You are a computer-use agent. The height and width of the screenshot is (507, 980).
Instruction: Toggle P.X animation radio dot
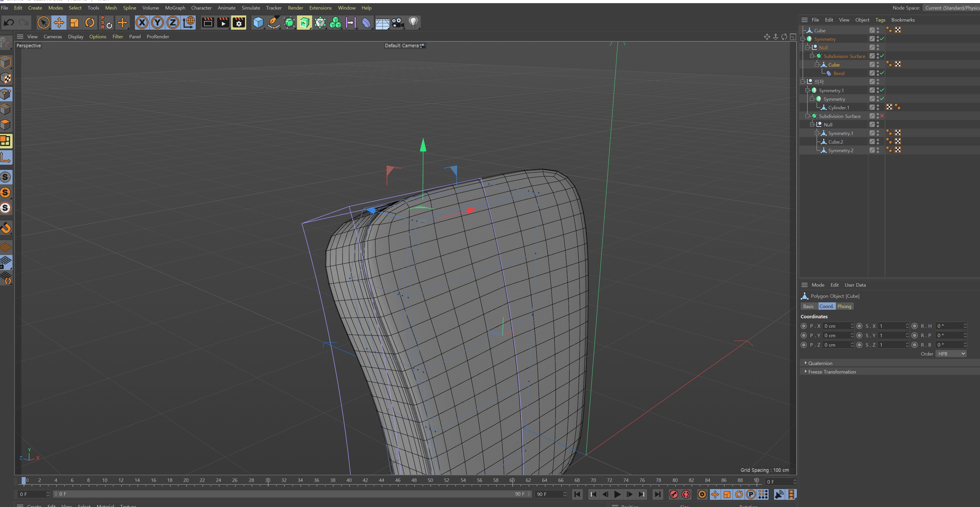tap(803, 326)
